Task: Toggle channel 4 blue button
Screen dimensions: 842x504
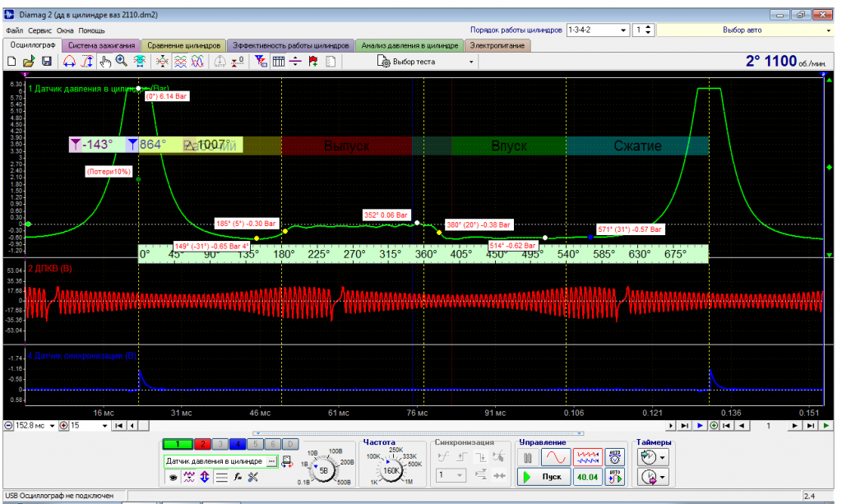Action: (238, 444)
